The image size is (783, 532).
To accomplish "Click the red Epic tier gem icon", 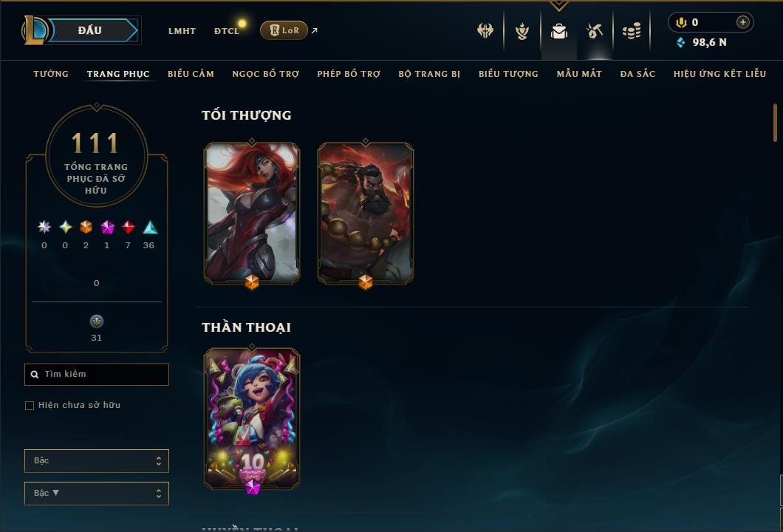I will 129,228.
